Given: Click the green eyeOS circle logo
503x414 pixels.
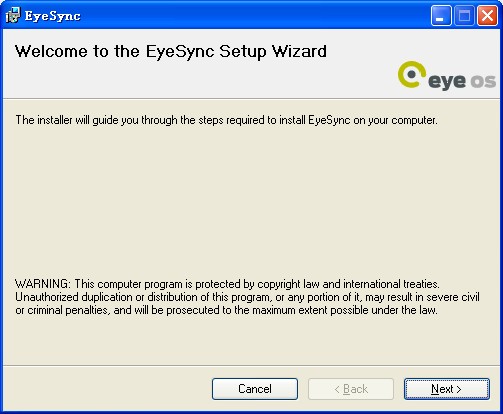Looking at the screenshot, I should coord(412,74).
